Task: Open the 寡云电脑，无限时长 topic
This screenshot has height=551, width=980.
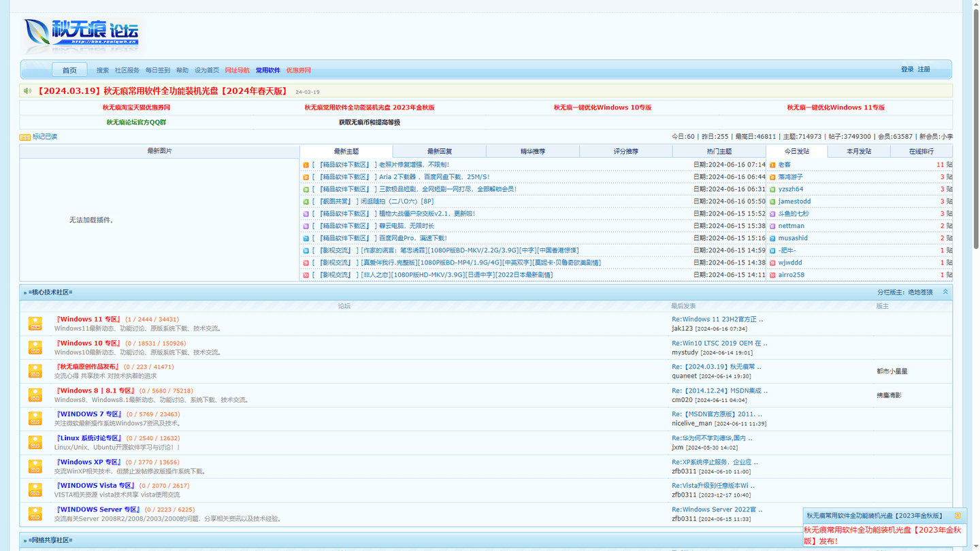Action: tap(406, 227)
